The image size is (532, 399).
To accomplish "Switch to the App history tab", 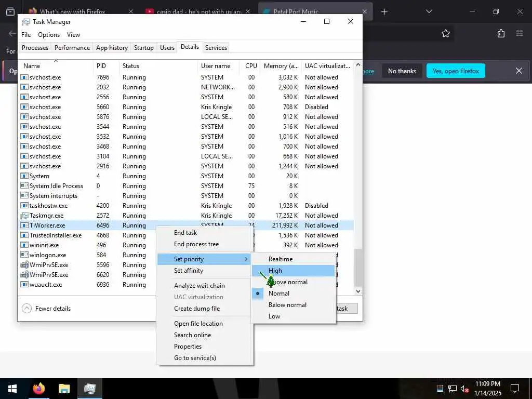I will pyautogui.click(x=112, y=47).
